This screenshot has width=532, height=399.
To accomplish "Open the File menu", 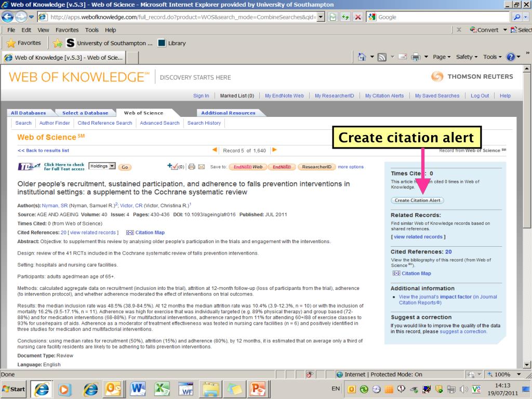I will (11, 30).
